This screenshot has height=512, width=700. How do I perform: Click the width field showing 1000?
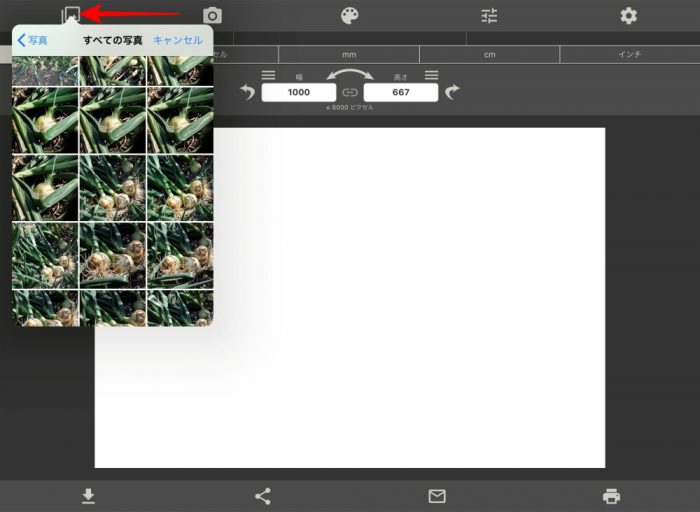pyautogui.click(x=299, y=92)
